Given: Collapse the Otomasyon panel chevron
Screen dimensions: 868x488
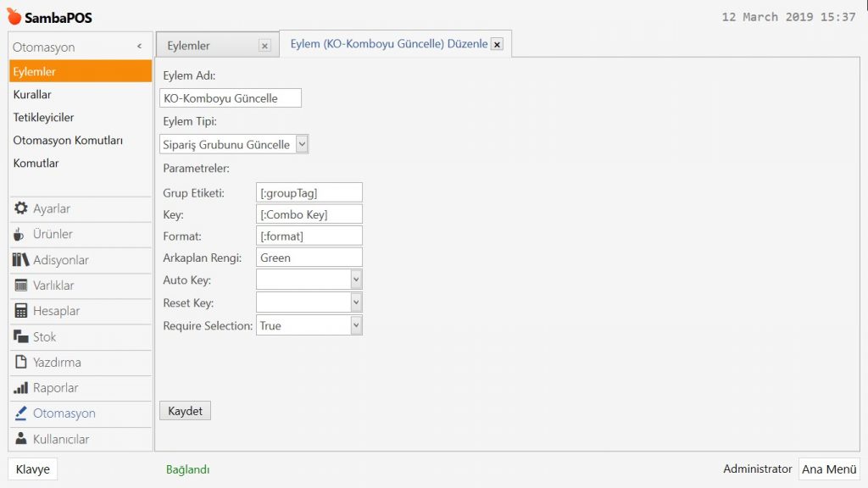Looking at the screenshot, I should pyautogui.click(x=139, y=47).
